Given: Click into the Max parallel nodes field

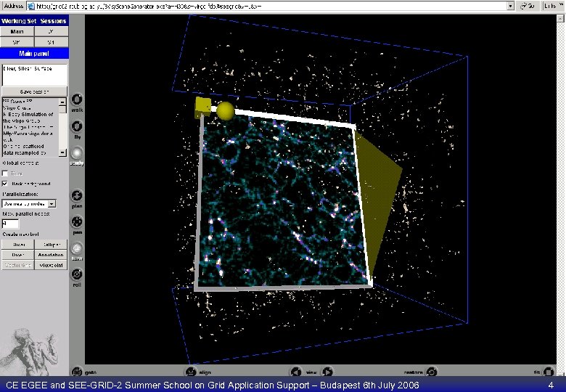Looking at the screenshot, I should [10, 224].
